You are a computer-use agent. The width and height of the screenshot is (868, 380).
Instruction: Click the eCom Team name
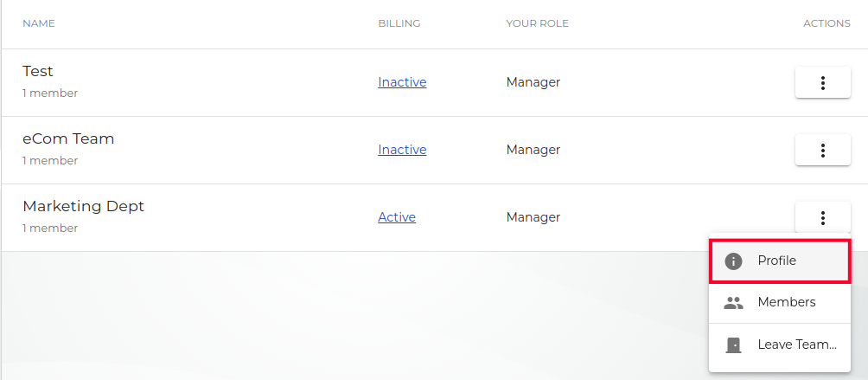pyautogui.click(x=68, y=139)
